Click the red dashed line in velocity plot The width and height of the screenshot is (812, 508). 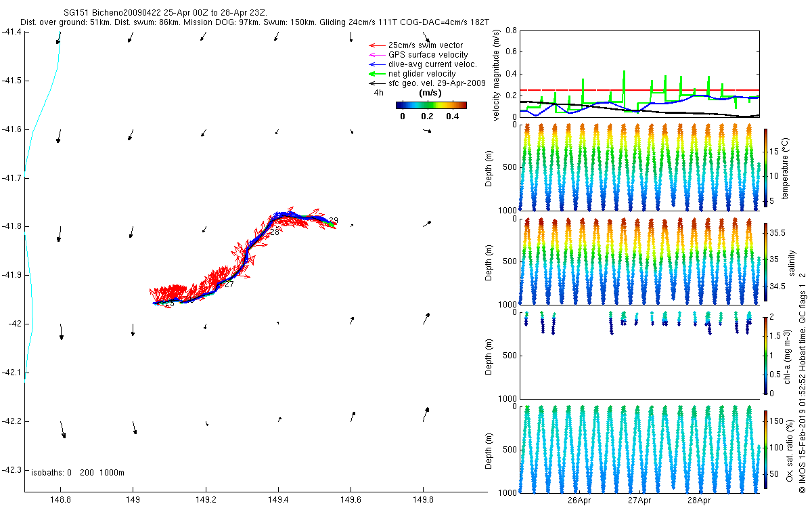[639, 89]
